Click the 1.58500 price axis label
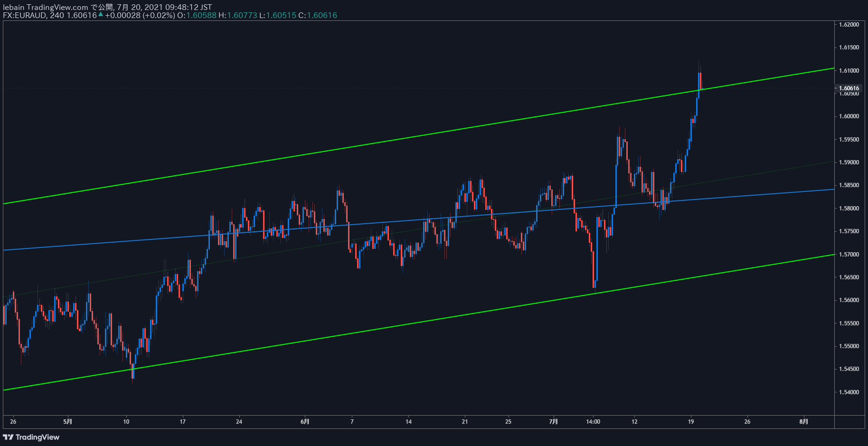The height and width of the screenshot is (446, 868). [x=849, y=185]
